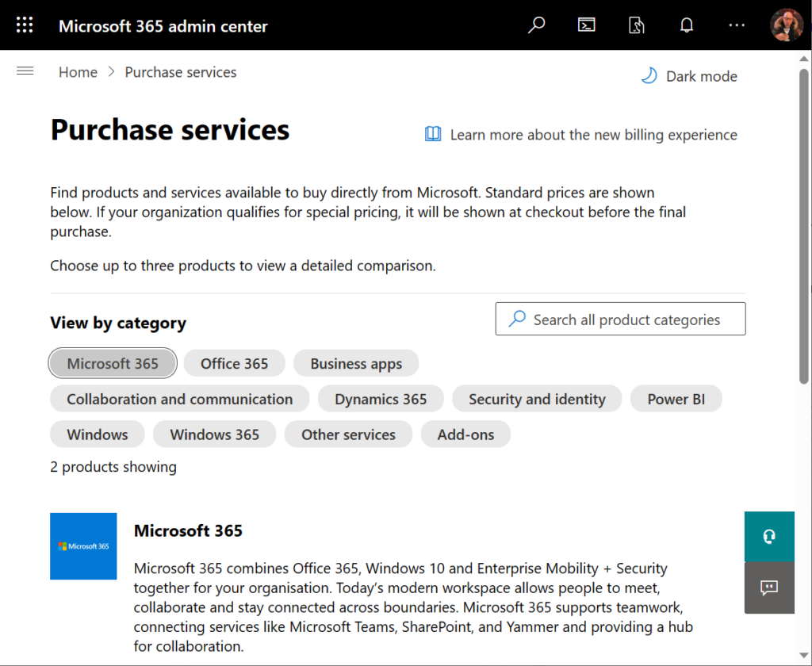Select the Microsoft 365 category pill
This screenshot has width=812, height=666.
[113, 363]
